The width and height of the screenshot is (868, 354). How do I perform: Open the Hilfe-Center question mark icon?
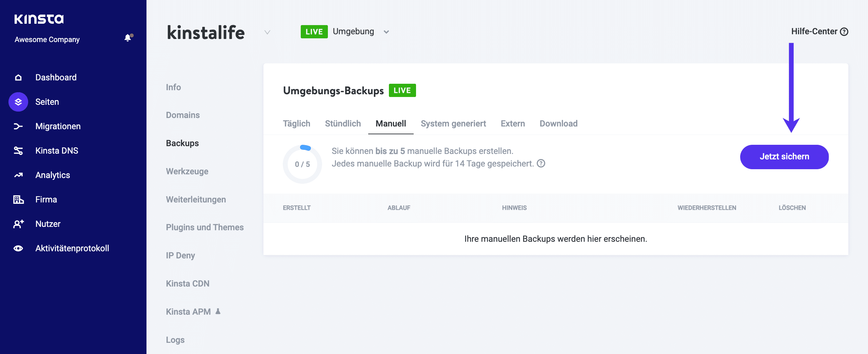coord(844,31)
